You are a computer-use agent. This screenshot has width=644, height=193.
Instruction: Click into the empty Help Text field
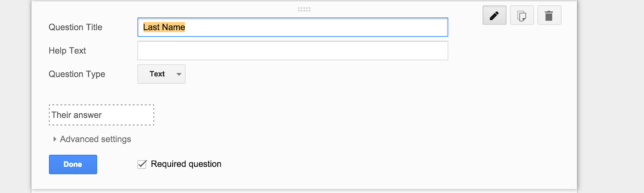(293, 51)
